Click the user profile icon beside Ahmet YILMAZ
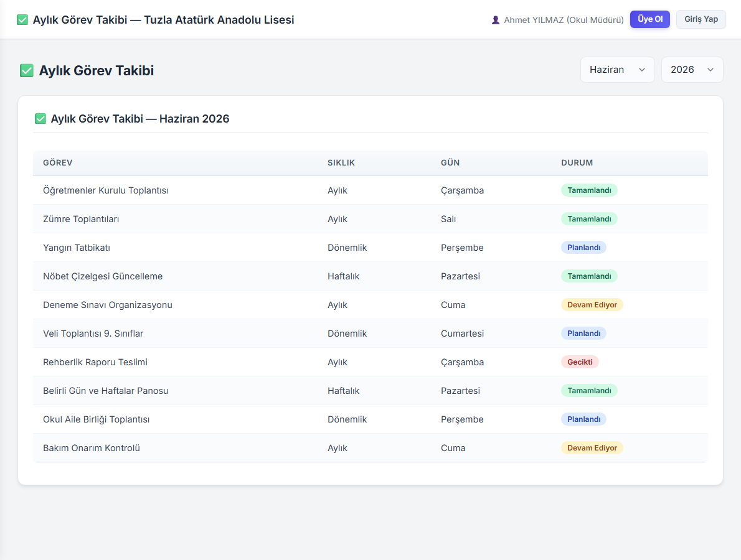 tap(495, 20)
